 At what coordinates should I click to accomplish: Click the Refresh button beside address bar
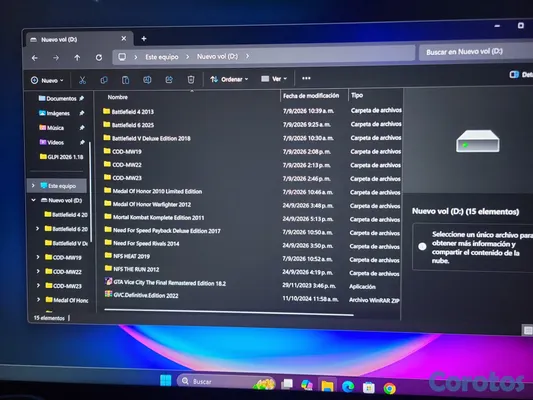[x=99, y=57]
